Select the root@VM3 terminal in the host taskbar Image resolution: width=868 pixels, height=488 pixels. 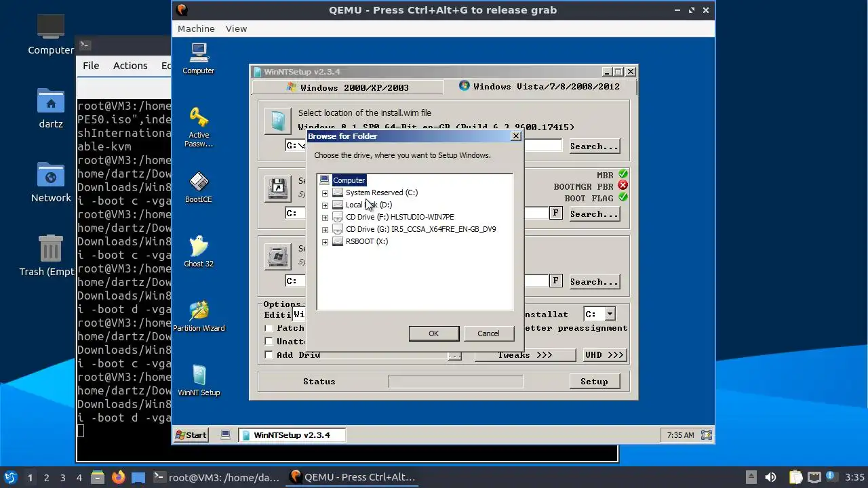point(216,477)
